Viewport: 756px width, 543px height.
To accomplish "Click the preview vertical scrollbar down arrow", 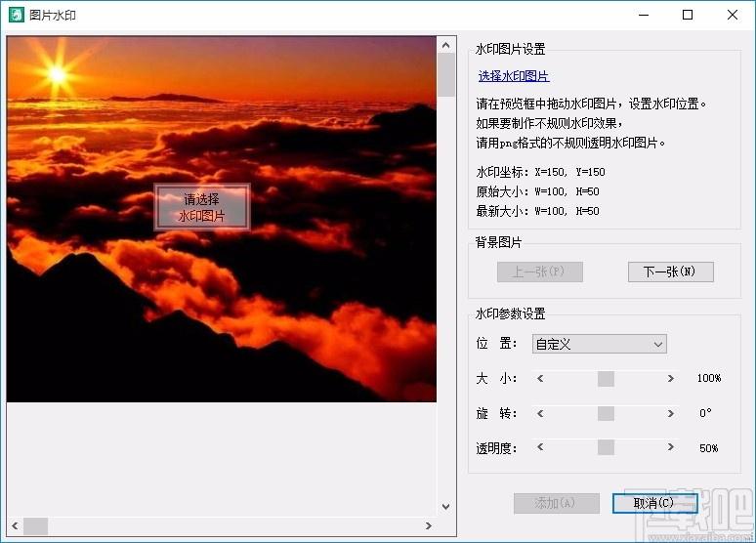I will (446, 507).
